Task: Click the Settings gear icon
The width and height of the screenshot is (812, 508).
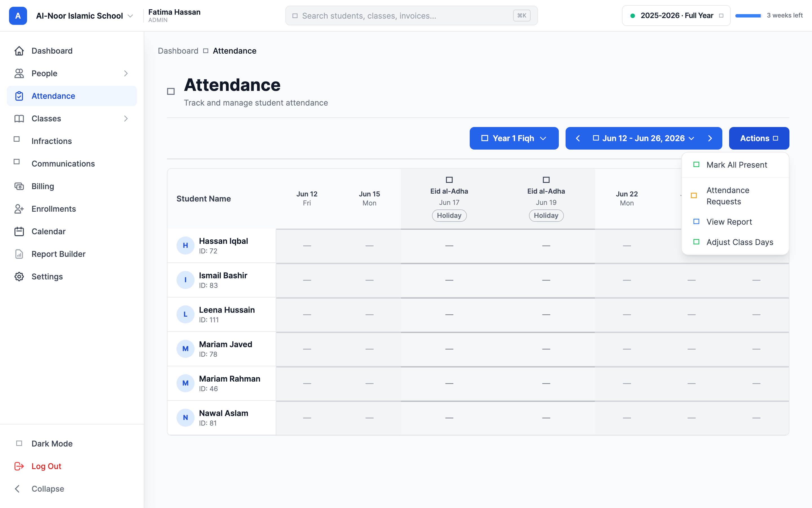Action: coord(19,276)
